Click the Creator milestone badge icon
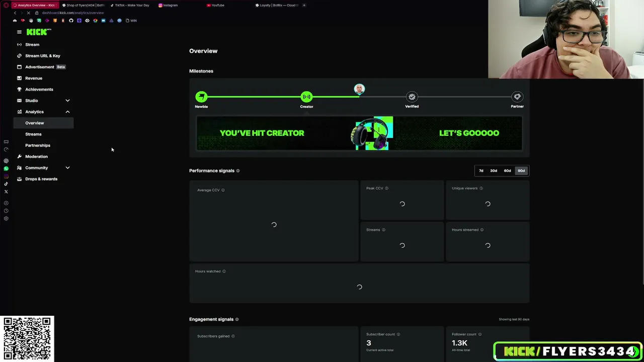 pos(306,97)
